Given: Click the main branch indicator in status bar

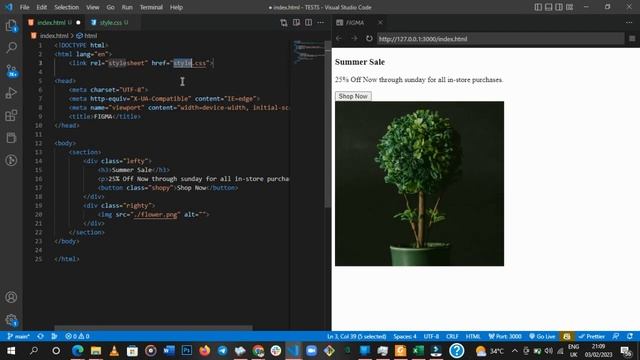Looking at the screenshot, I should click(18, 336).
